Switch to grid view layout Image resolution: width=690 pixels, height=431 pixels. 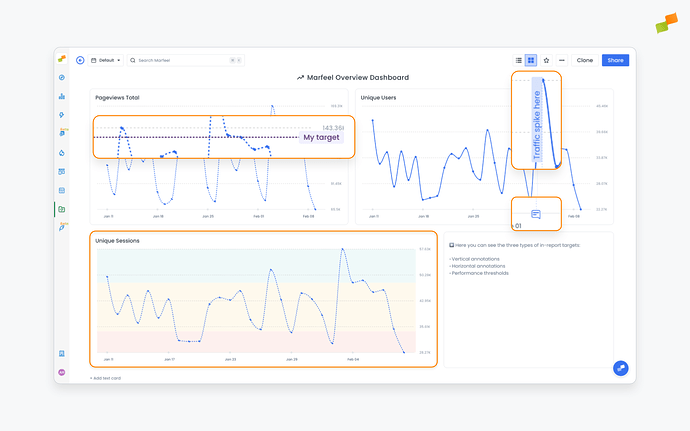[x=531, y=60]
